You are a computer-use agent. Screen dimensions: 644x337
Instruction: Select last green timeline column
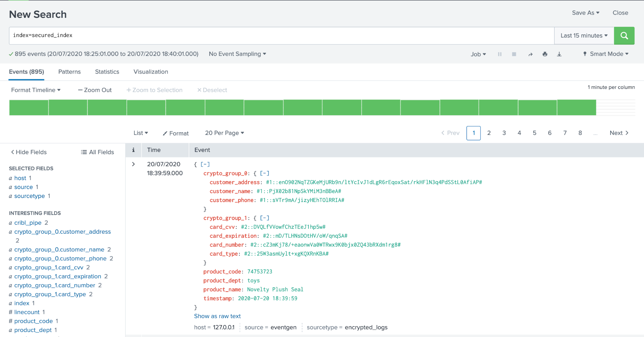[577, 108]
